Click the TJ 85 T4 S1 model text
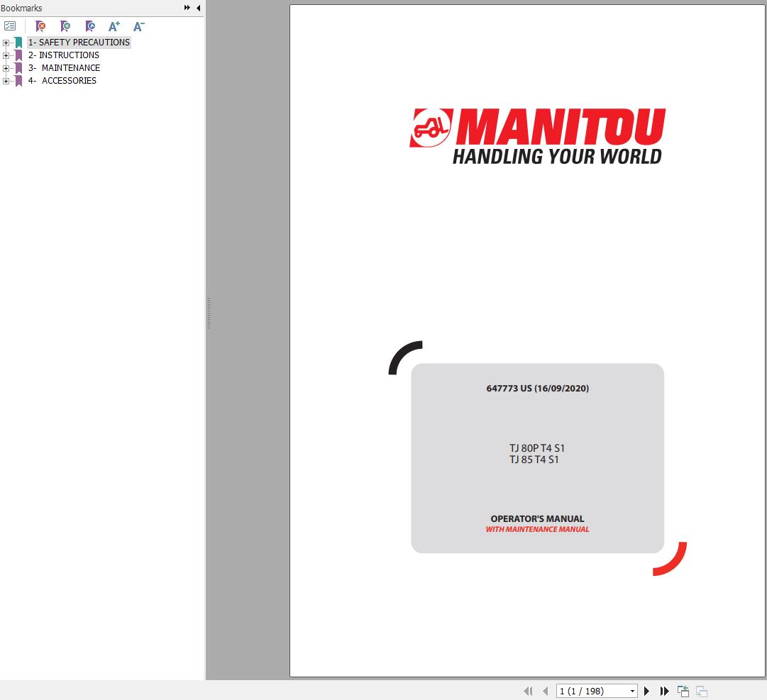 click(534, 460)
